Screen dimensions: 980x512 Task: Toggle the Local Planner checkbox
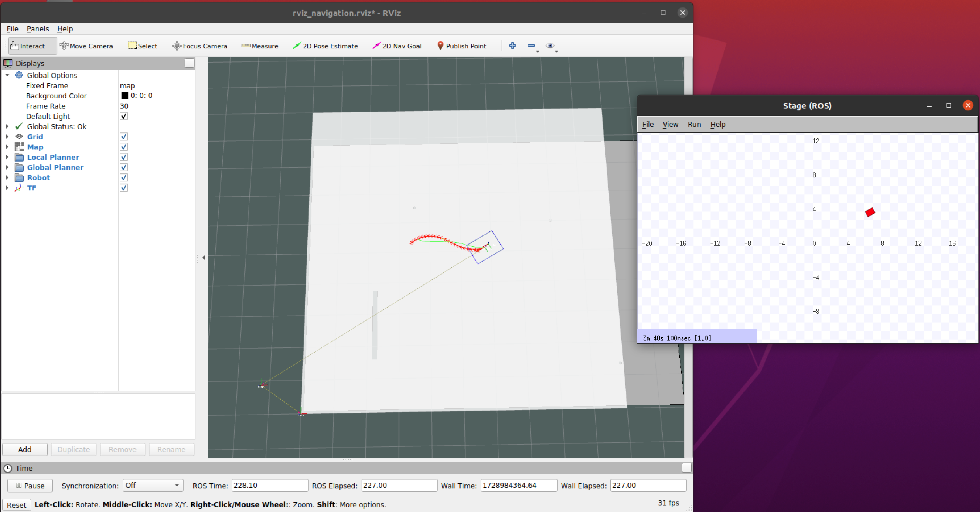coord(124,157)
